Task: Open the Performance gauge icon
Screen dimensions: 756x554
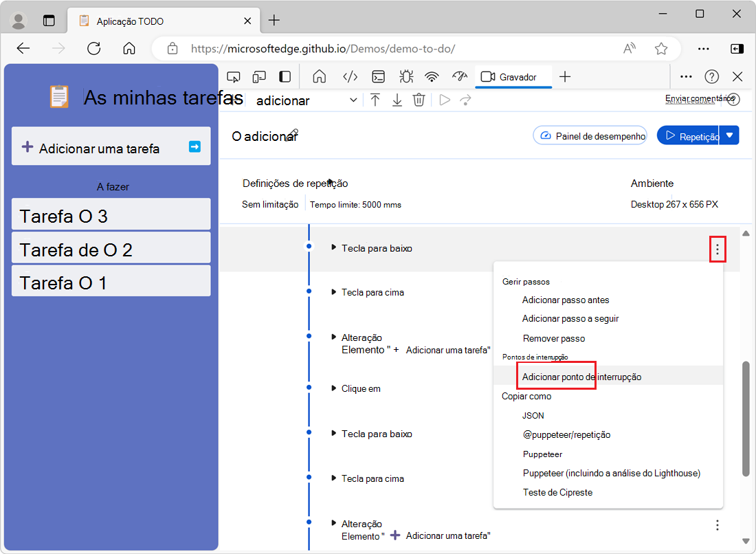Action: [x=459, y=77]
